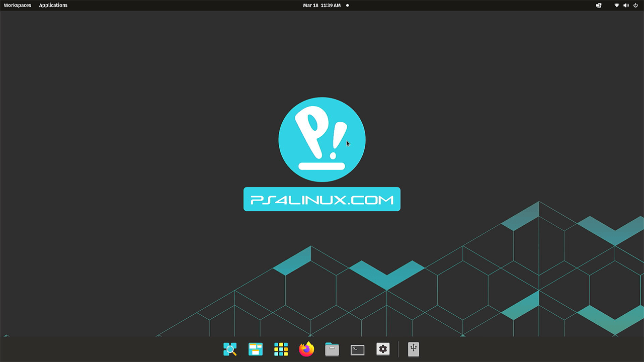Click the Wi-Fi icon in system tray
Viewport: 644px width, 362px height.
(x=617, y=6)
